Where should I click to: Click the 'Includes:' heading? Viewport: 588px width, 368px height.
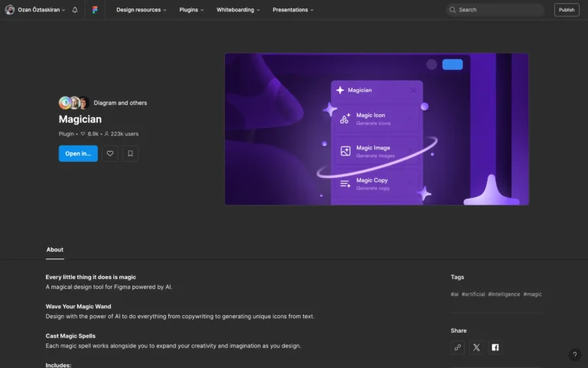(58, 365)
